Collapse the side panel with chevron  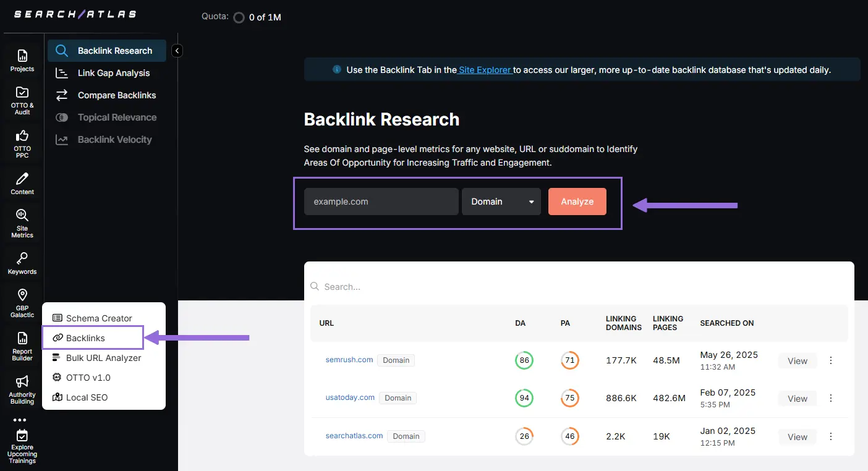click(x=177, y=51)
